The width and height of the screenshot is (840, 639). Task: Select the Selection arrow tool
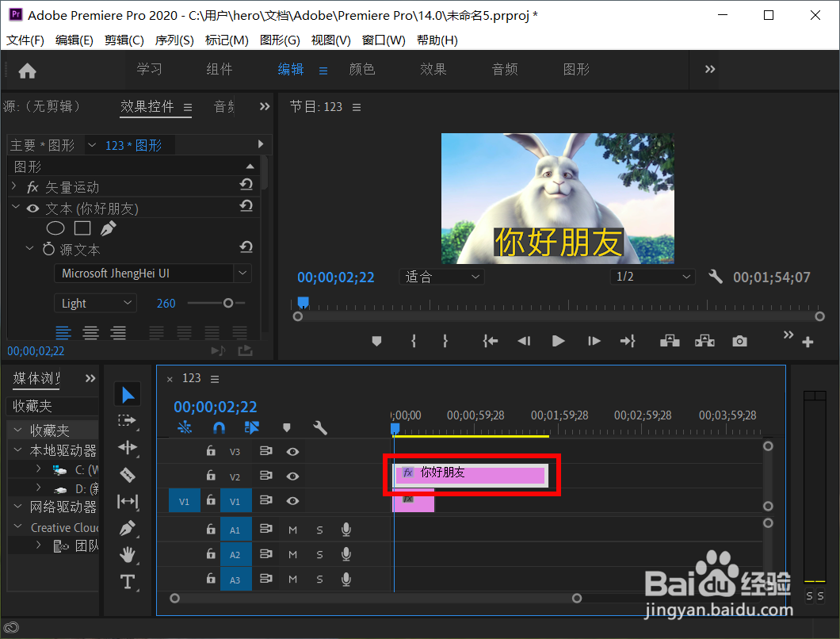click(x=128, y=395)
